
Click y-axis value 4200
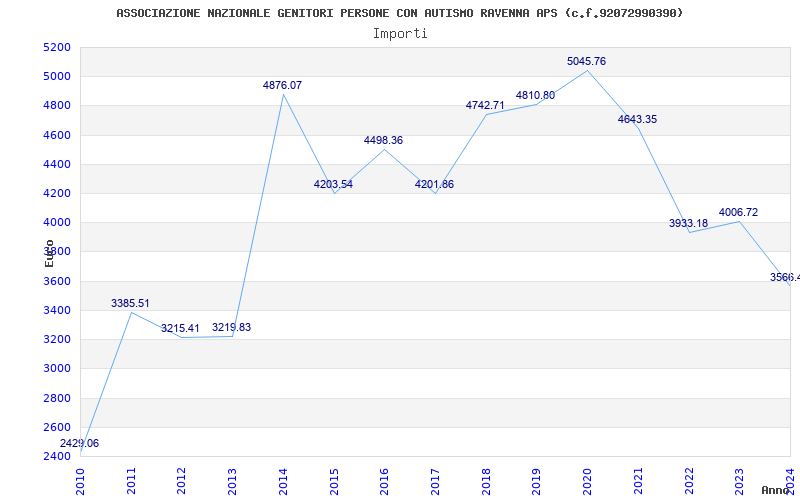58,193
